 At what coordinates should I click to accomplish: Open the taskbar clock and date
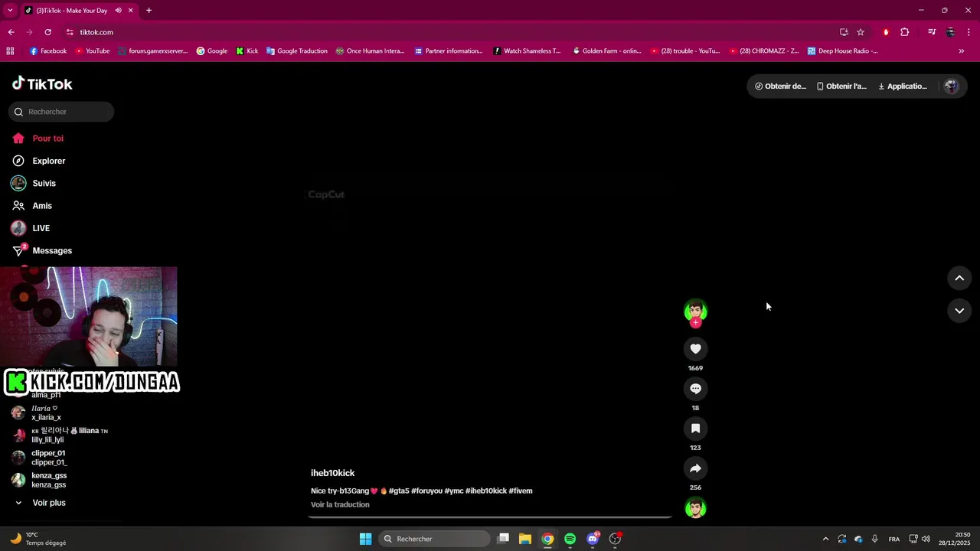coord(955,539)
